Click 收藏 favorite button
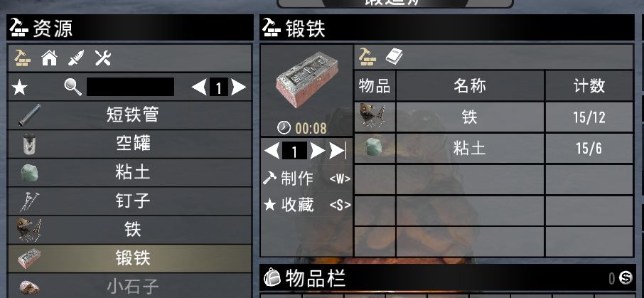Viewport: 644px width, 298px height. pyautogui.click(x=307, y=205)
